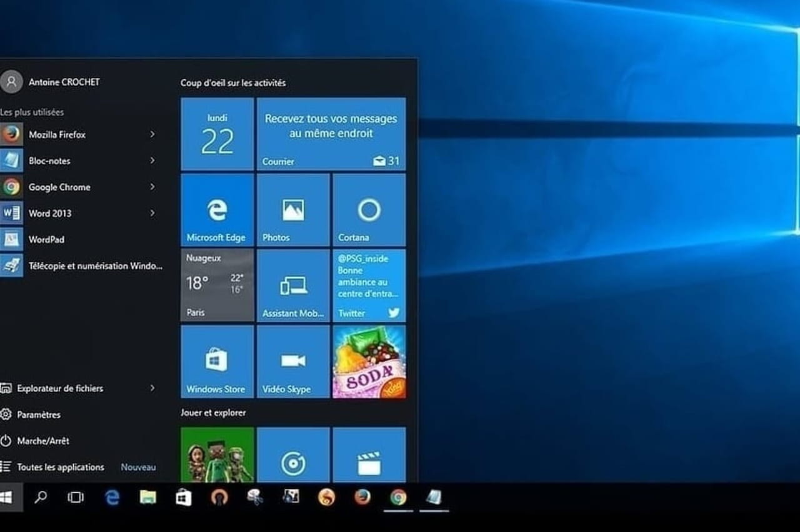The width and height of the screenshot is (800, 532).
Task: Expand the Bloc-notes jump list arrow
Action: 152,160
